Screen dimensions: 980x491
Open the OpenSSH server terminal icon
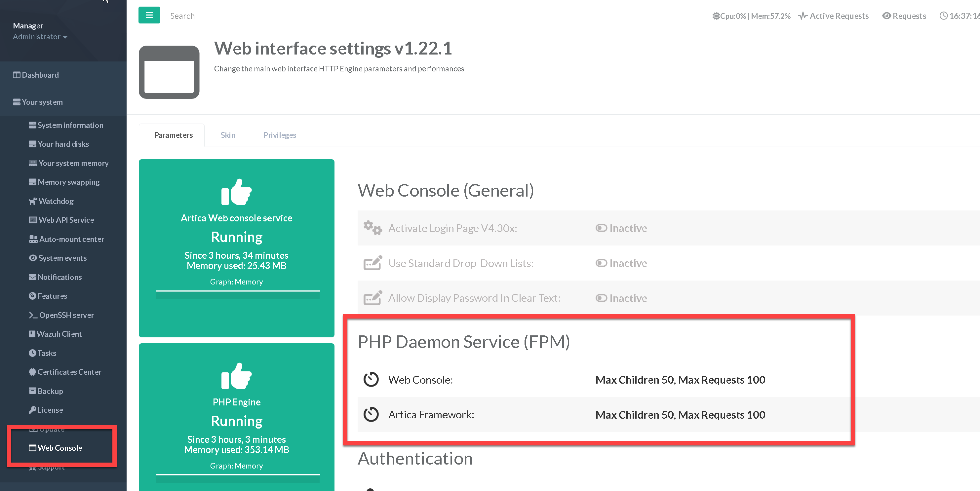[33, 315]
